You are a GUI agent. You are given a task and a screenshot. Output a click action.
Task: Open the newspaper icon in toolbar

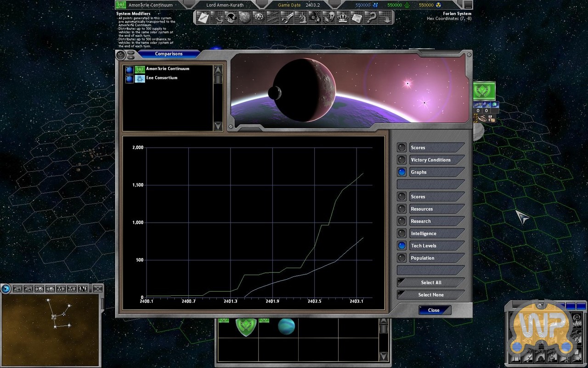coord(356,18)
